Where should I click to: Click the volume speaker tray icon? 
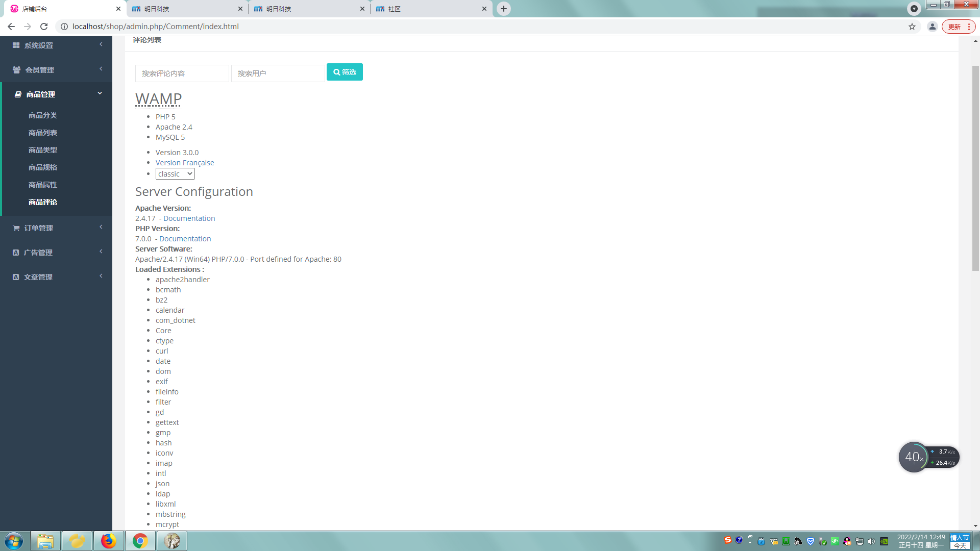click(x=872, y=542)
